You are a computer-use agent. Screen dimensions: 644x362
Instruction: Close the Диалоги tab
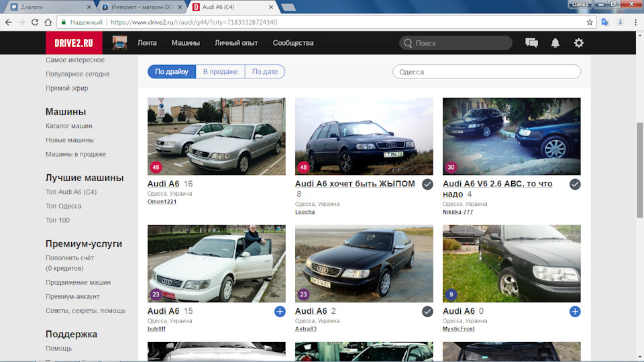point(89,7)
